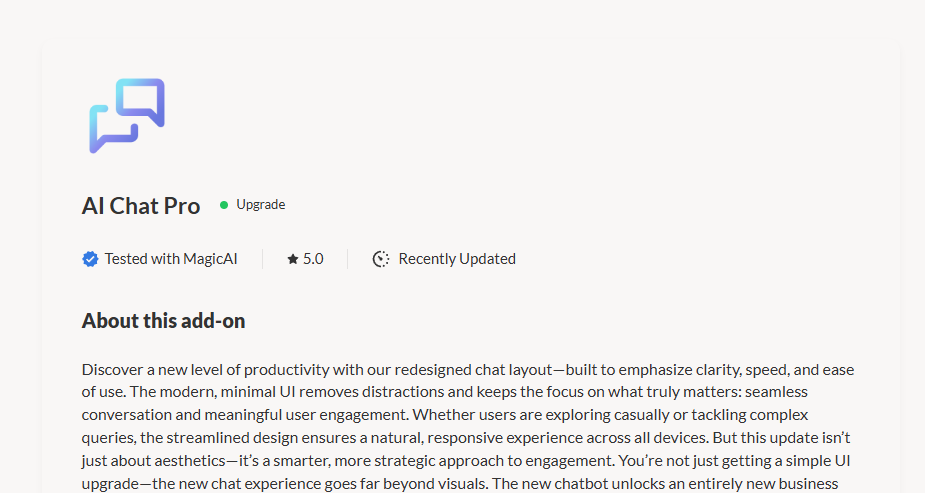Click the phrase redesigned chat layout
Image resolution: width=925 pixels, height=493 pixels.
(x=473, y=370)
